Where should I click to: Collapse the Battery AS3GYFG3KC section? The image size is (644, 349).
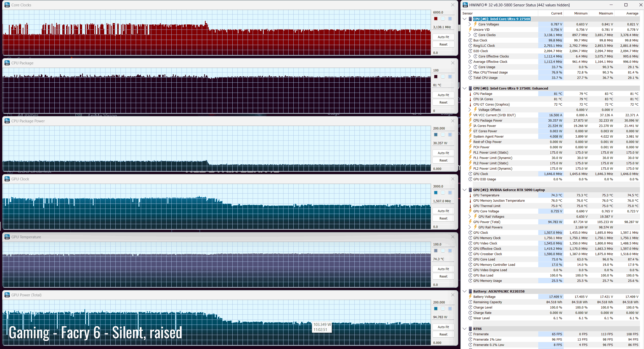pos(465,291)
